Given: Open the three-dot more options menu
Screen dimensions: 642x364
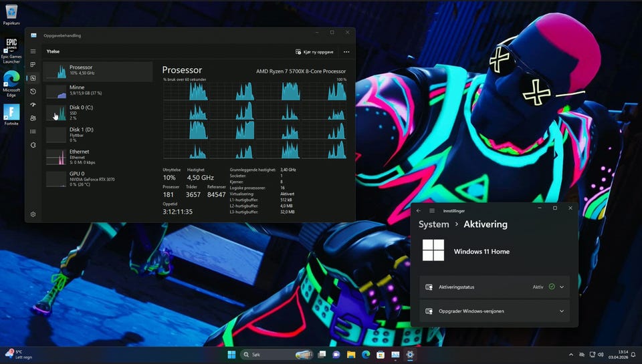Looking at the screenshot, I should click(x=346, y=51).
